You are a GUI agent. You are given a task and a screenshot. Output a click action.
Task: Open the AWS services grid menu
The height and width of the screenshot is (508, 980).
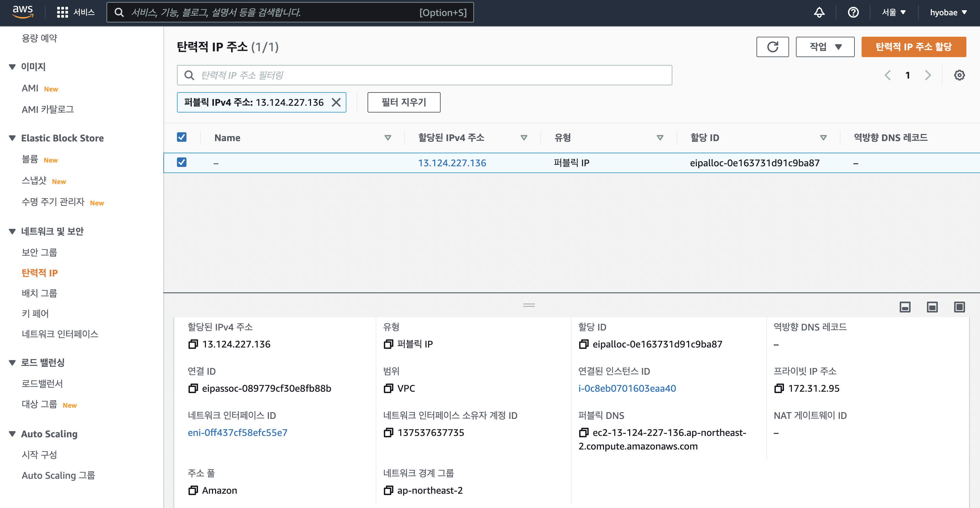pyautogui.click(x=62, y=12)
